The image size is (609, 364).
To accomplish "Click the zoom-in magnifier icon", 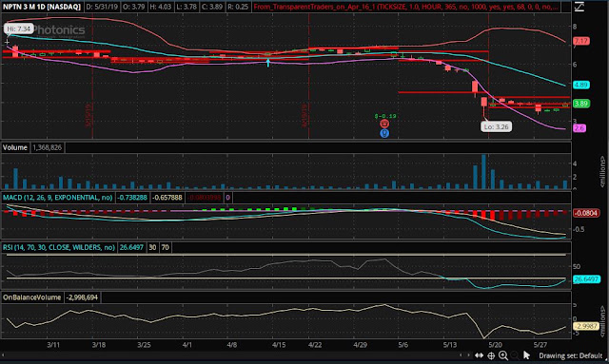I will [x=503, y=355].
